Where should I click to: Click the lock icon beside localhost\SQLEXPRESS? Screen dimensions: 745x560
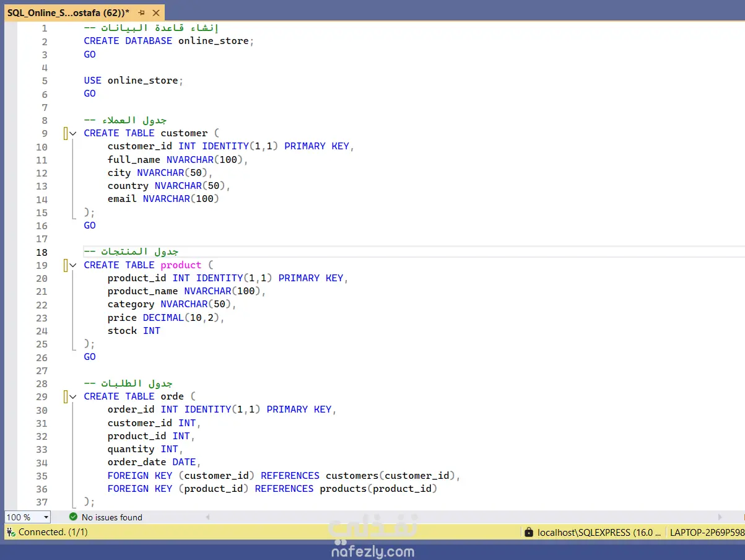click(528, 532)
